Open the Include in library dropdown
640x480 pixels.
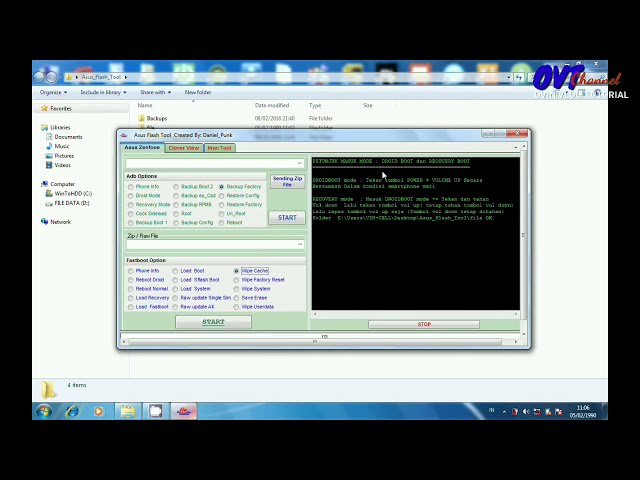(103, 93)
